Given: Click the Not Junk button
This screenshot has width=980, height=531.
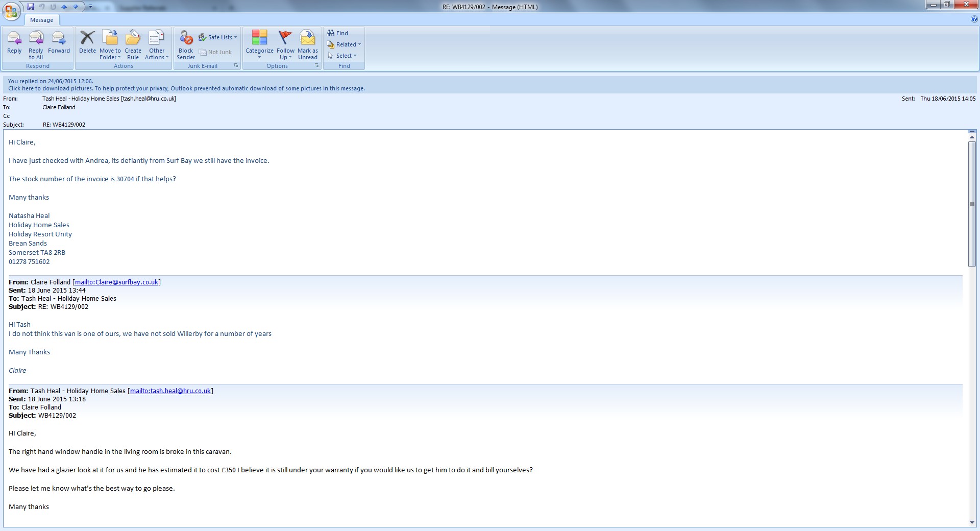Looking at the screenshot, I should (215, 52).
